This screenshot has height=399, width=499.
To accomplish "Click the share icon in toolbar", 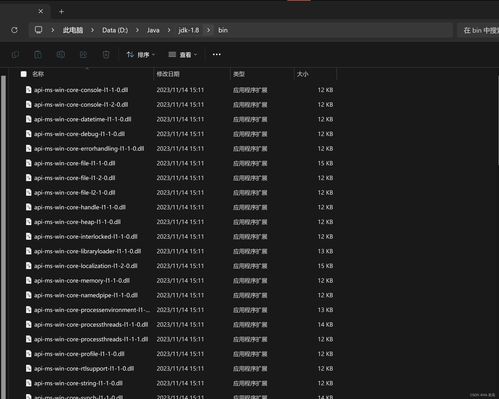I will pos(83,54).
